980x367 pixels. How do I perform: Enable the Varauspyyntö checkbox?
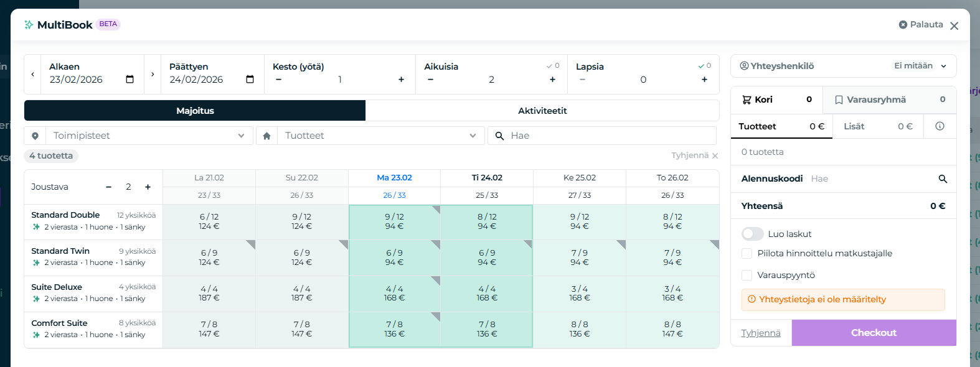(747, 275)
